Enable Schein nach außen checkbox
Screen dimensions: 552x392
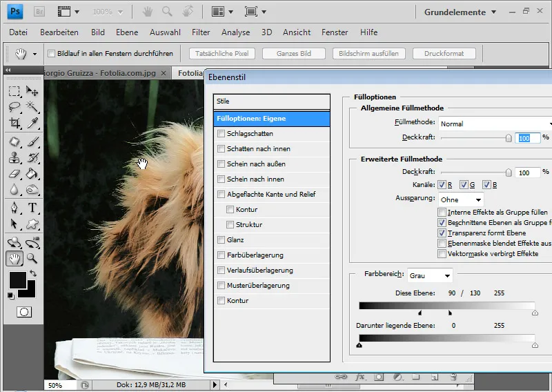221,164
